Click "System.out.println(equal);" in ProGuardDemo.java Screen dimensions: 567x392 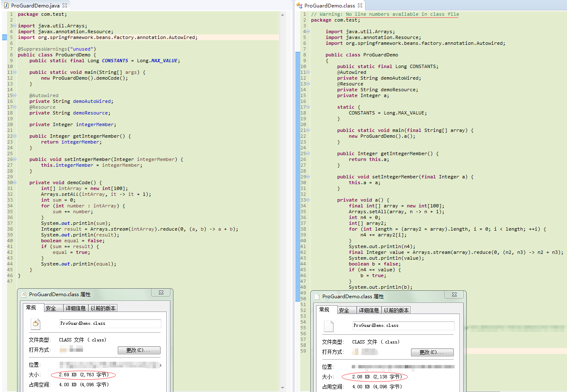pos(78,264)
